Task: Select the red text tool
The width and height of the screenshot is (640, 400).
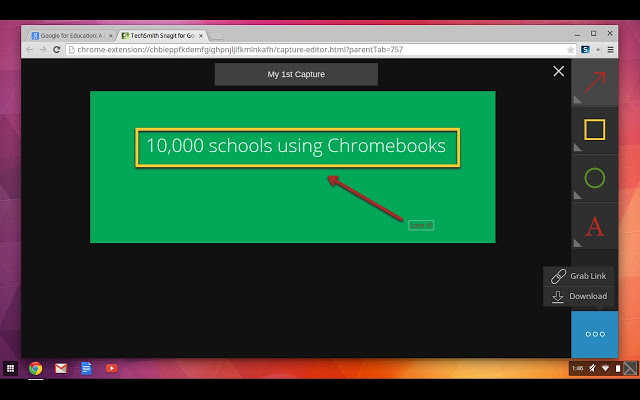Action: 595,226
